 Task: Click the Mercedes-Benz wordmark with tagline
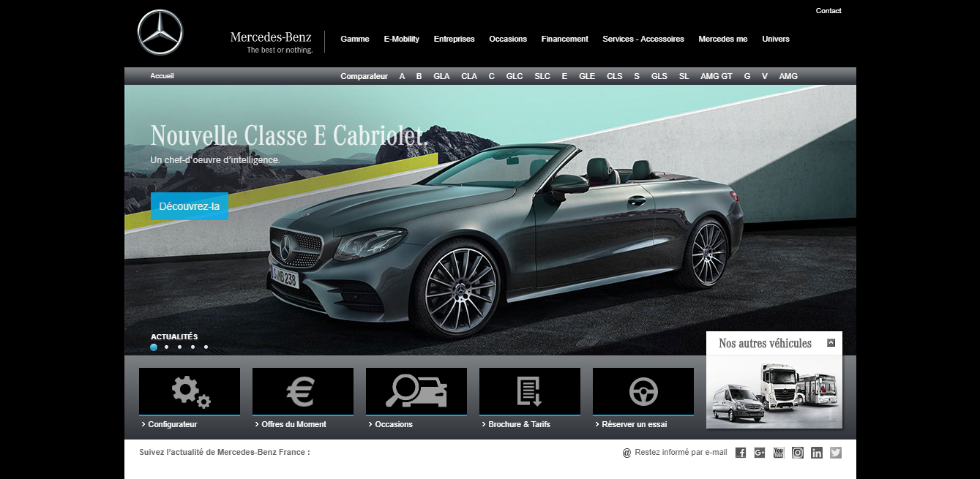pyautogui.click(x=272, y=42)
